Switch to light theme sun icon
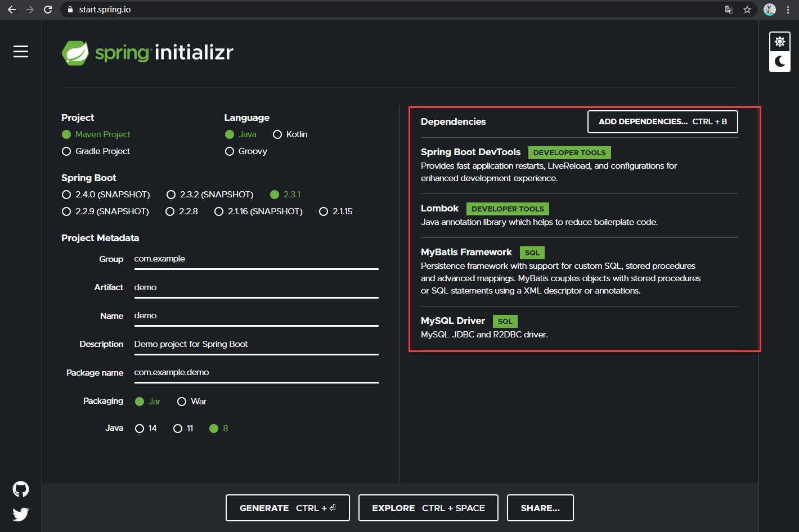 (x=780, y=42)
